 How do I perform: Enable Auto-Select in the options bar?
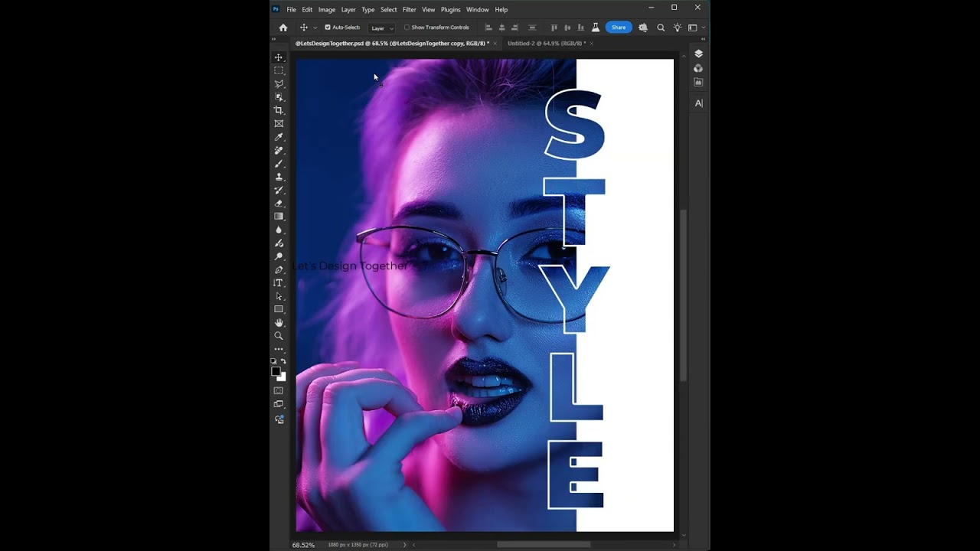328,27
